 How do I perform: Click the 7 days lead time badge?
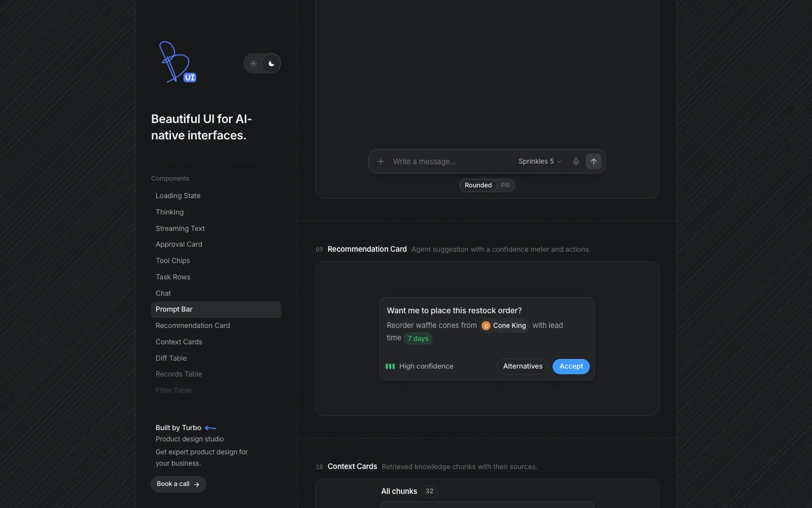(418, 339)
